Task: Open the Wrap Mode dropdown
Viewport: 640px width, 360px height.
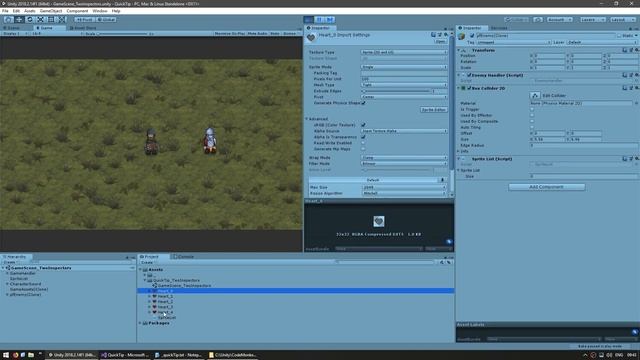Action: (404, 158)
